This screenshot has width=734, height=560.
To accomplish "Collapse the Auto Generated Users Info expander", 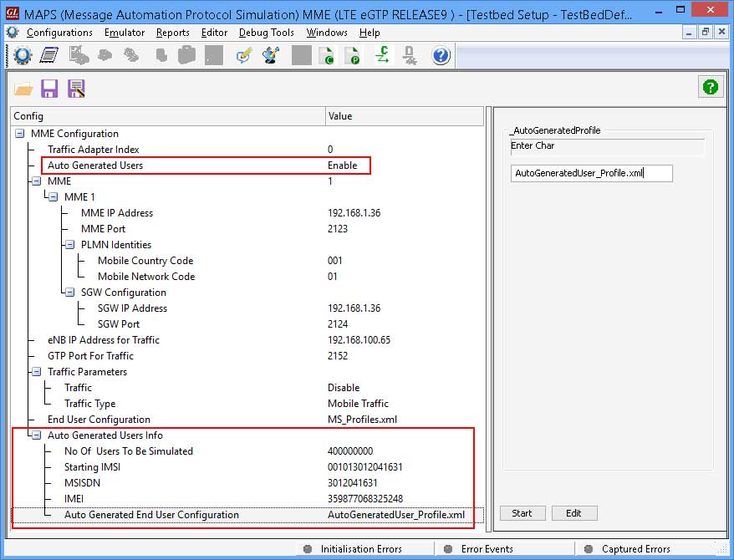I will click(x=37, y=435).
